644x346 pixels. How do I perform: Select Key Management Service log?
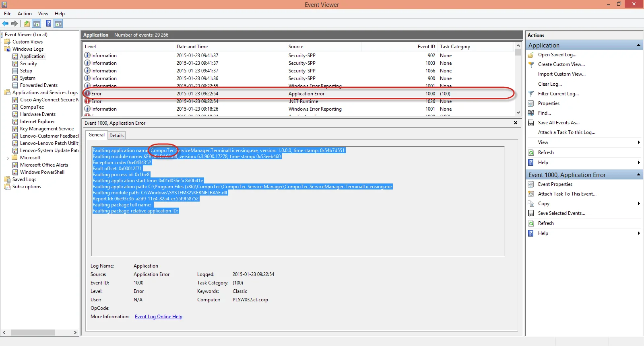(x=47, y=129)
